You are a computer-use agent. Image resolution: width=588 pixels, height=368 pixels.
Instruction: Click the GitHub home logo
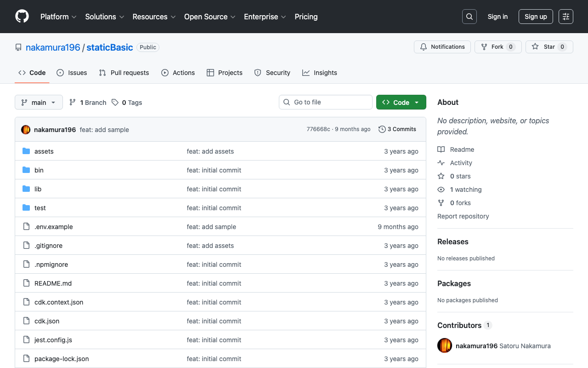tap(22, 17)
